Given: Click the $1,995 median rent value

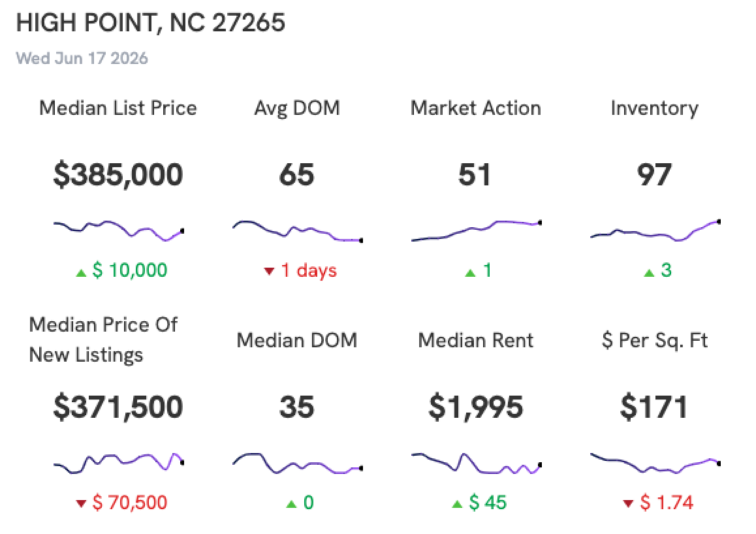Looking at the screenshot, I should [x=476, y=407].
